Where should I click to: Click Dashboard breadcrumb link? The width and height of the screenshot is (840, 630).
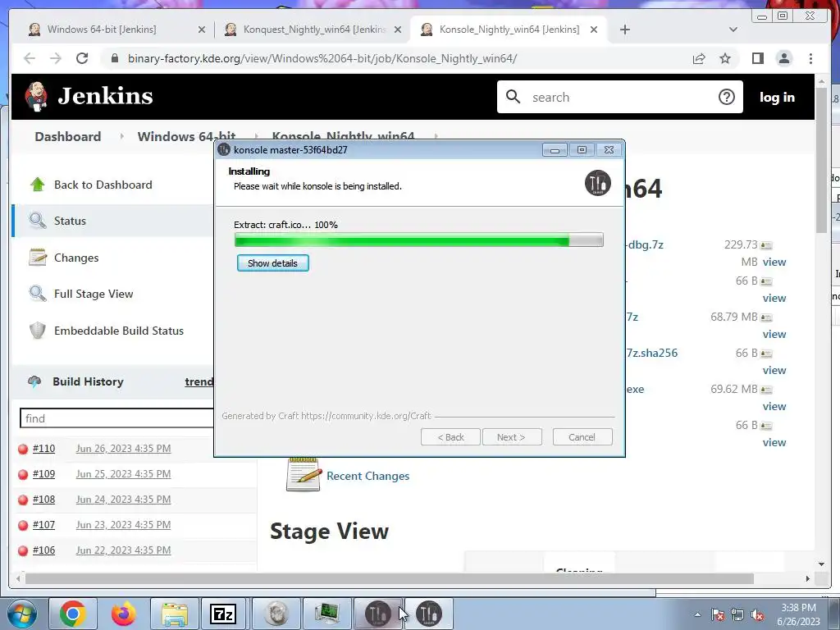[67, 136]
